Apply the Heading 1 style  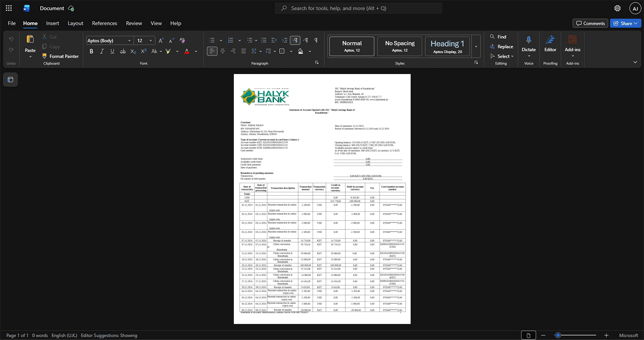click(x=447, y=46)
